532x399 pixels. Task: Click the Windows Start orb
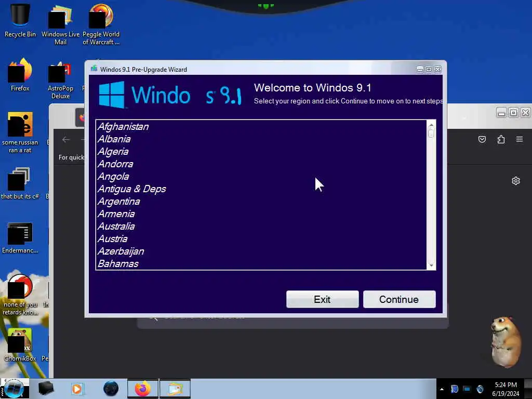pos(14,389)
